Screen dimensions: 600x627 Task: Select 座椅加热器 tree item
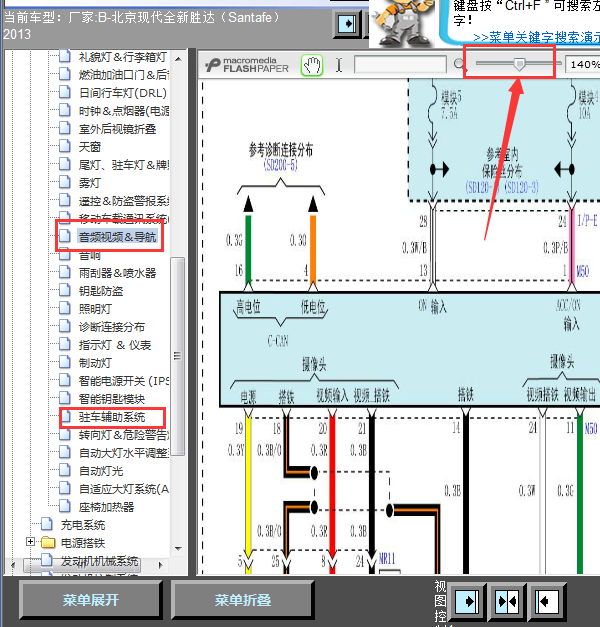(106, 507)
